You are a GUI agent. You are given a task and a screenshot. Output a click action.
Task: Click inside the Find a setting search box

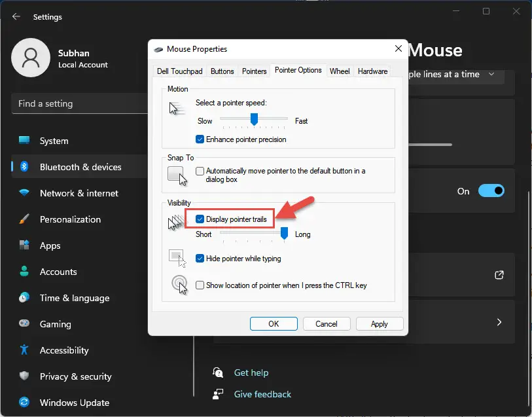[x=79, y=103]
